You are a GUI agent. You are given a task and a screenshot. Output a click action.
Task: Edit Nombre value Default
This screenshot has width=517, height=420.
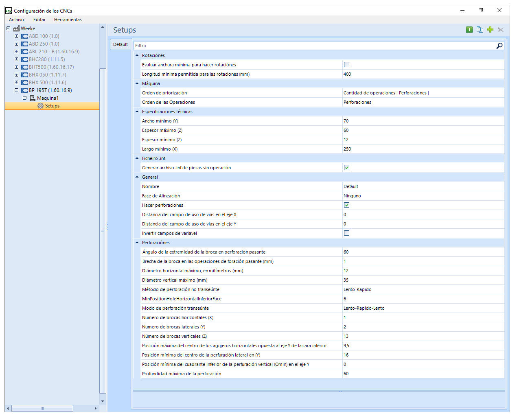pos(423,186)
